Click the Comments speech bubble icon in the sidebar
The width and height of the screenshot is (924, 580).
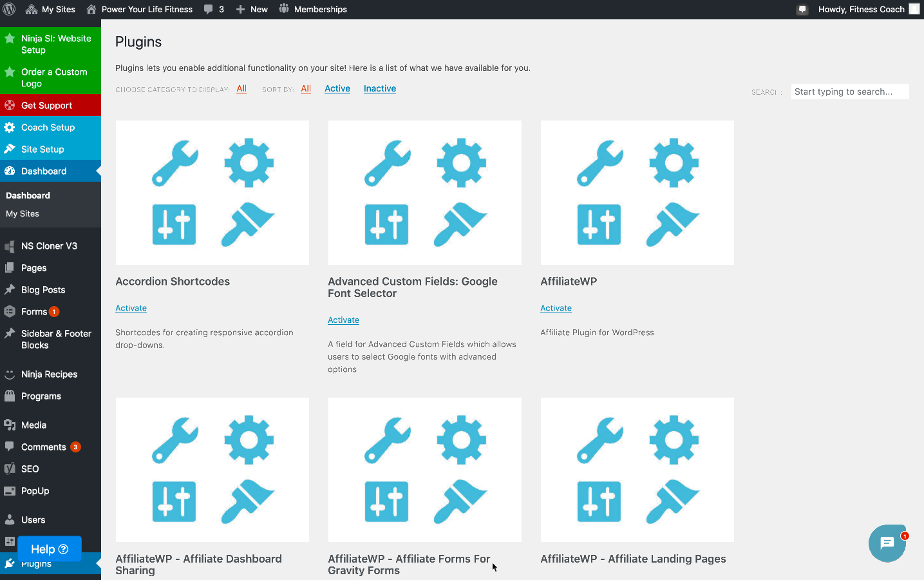click(10, 447)
